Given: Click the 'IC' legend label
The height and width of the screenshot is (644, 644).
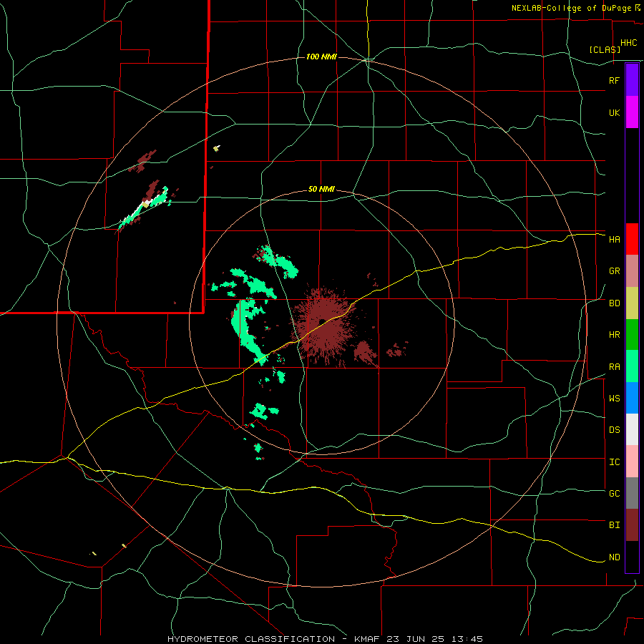Looking at the screenshot, I should (614, 462).
